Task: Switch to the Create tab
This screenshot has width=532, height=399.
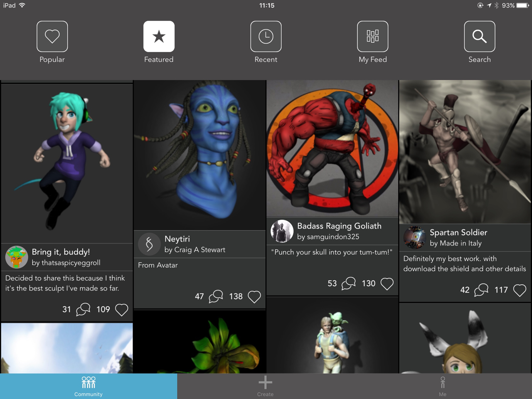Action: tap(265, 386)
